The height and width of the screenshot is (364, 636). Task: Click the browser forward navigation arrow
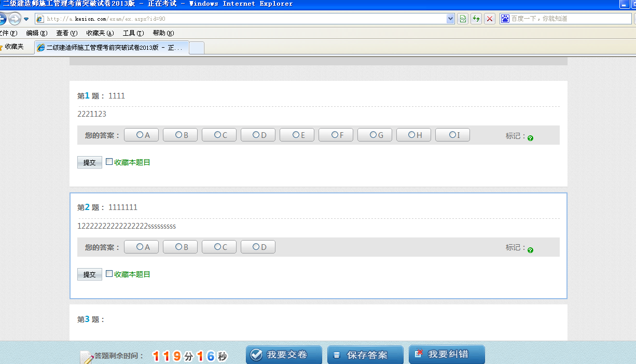[14, 19]
